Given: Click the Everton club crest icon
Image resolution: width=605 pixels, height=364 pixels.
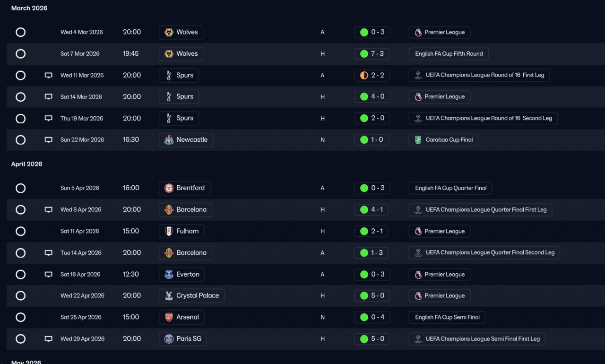Looking at the screenshot, I should coord(169,274).
